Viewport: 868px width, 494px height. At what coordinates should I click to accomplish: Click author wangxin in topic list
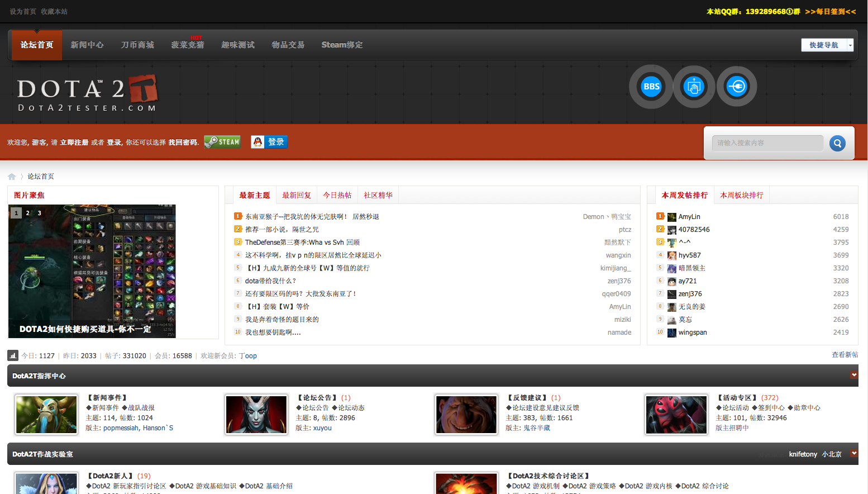(x=618, y=255)
